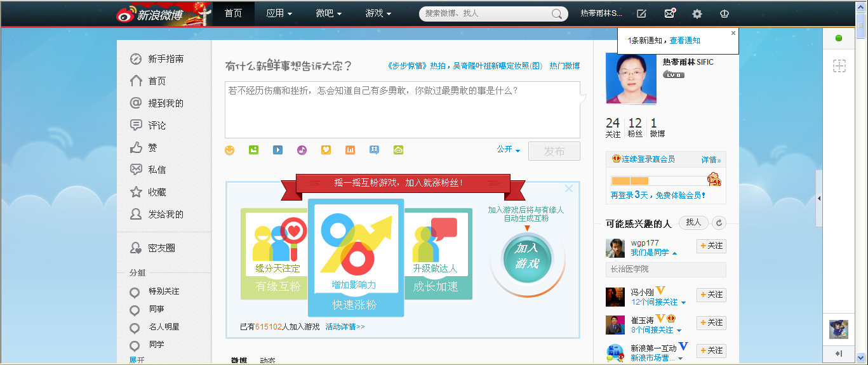Click the compose post icon in top bar
Image resolution: width=868 pixels, height=365 pixels.
point(642,13)
